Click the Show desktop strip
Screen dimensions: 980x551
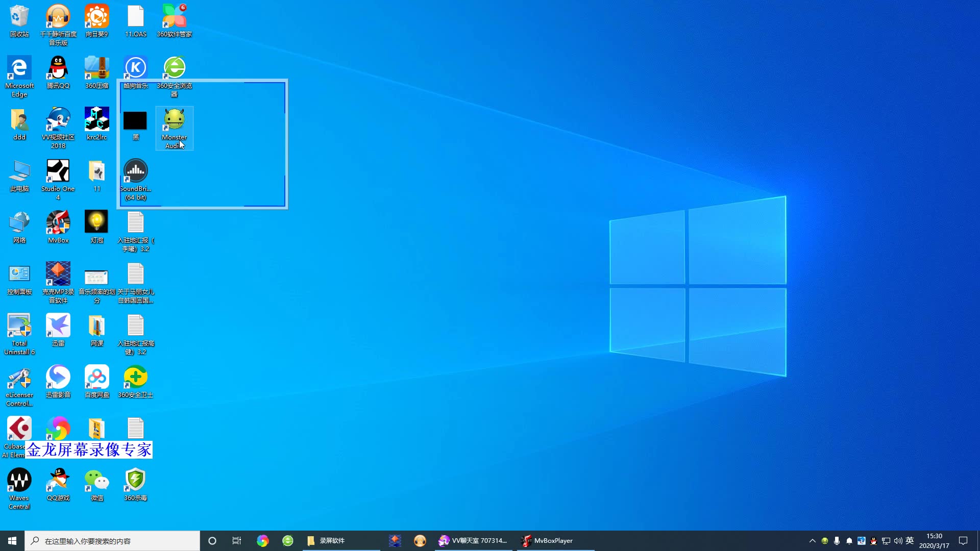978,541
